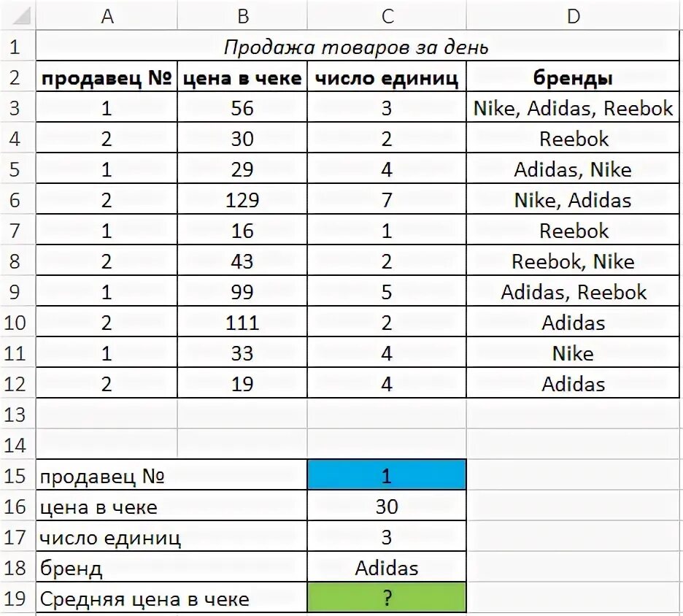Click the green question mark cell
The image size is (683, 616).
pos(387,598)
